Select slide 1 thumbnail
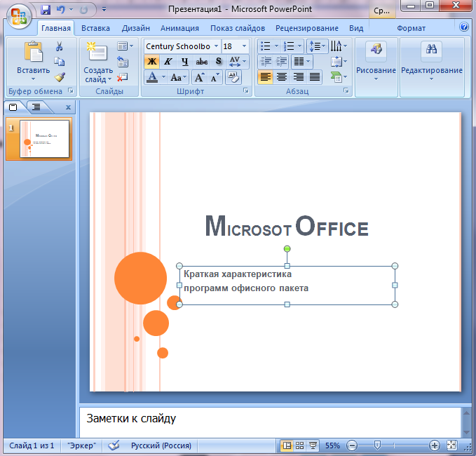 pyautogui.click(x=45, y=139)
